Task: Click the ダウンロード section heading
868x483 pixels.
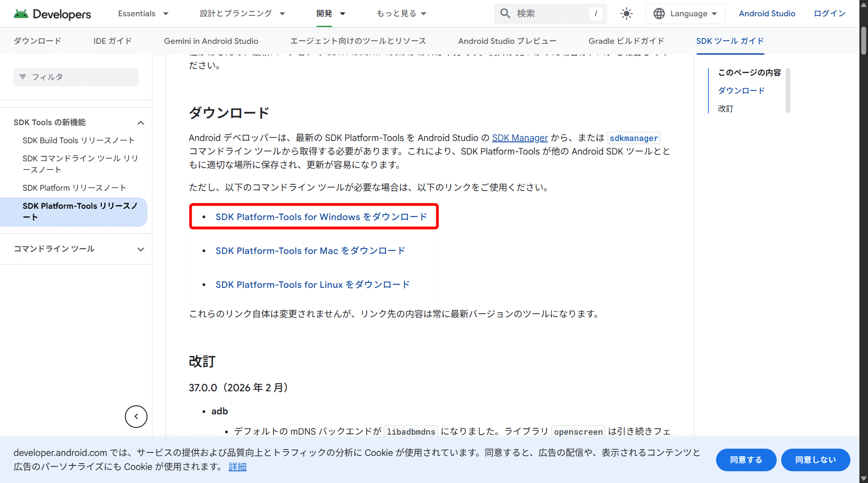Action: coord(229,113)
